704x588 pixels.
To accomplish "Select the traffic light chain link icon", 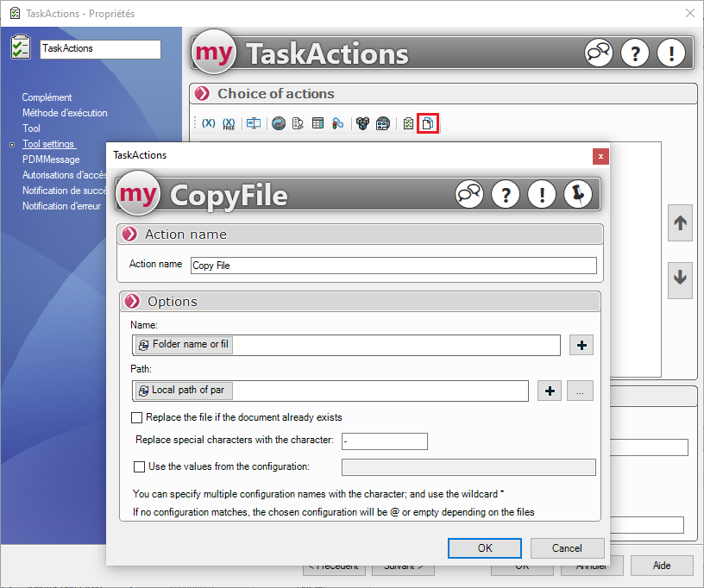I will coord(338,123).
